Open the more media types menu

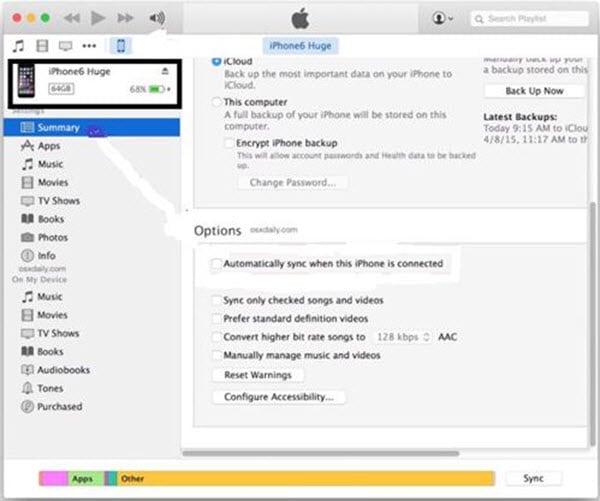(89, 46)
